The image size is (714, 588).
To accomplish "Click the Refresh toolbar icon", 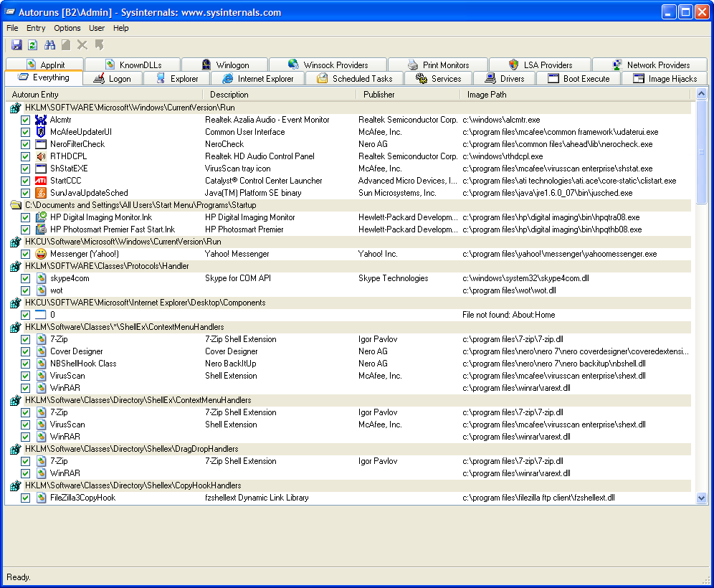I will tap(32, 44).
